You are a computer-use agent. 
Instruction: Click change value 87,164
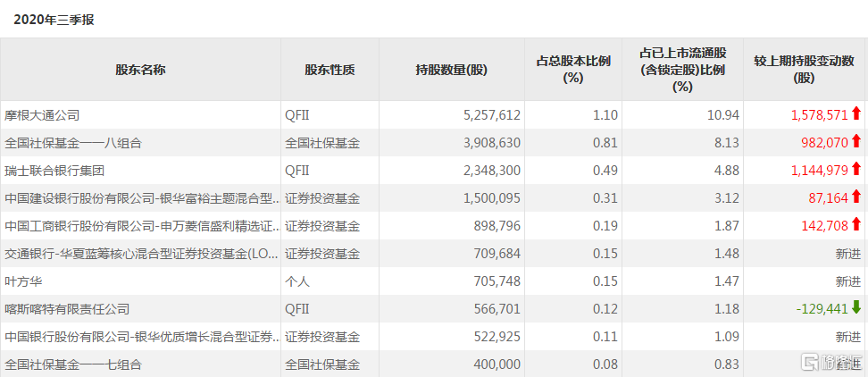pos(828,198)
